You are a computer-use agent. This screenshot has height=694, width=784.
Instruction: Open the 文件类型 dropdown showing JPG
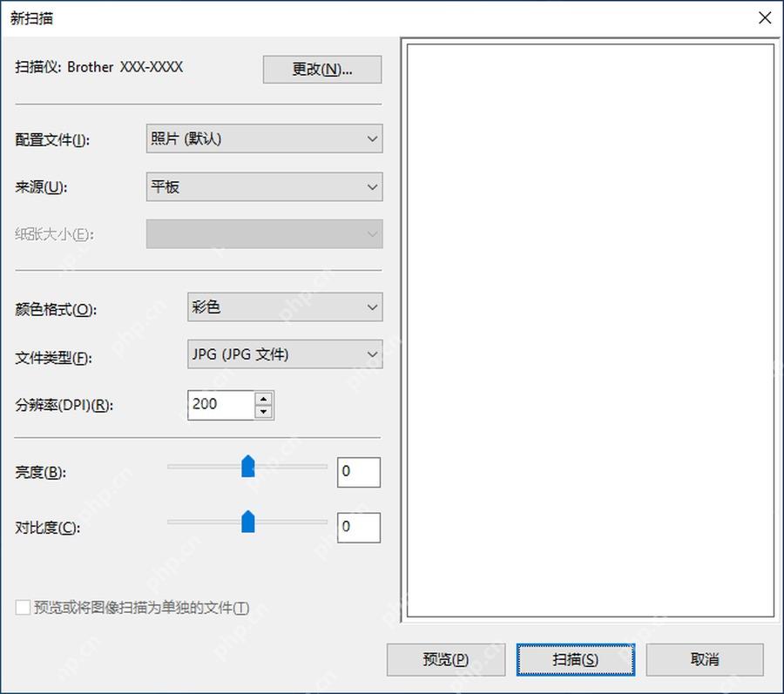pos(285,354)
